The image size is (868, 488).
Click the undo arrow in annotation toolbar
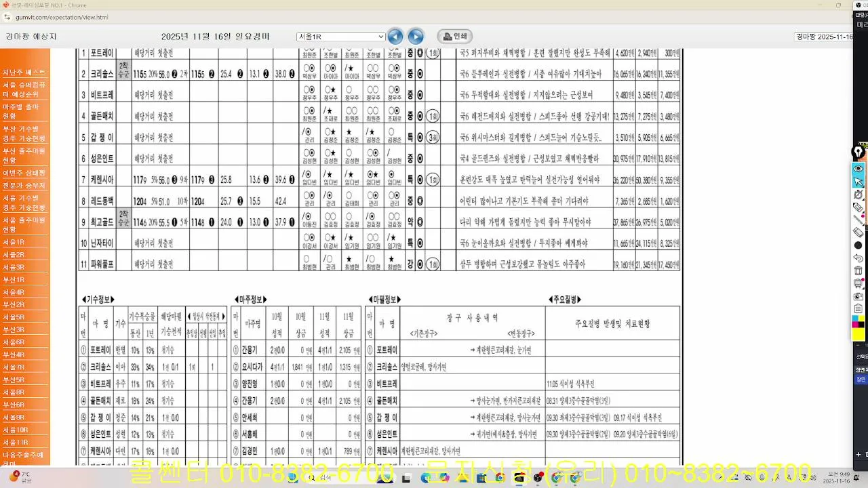(x=858, y=258)
